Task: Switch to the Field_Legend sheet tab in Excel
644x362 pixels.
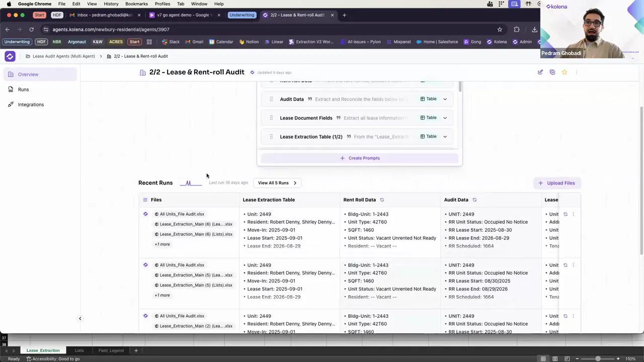Action: [x=111, y=350]
